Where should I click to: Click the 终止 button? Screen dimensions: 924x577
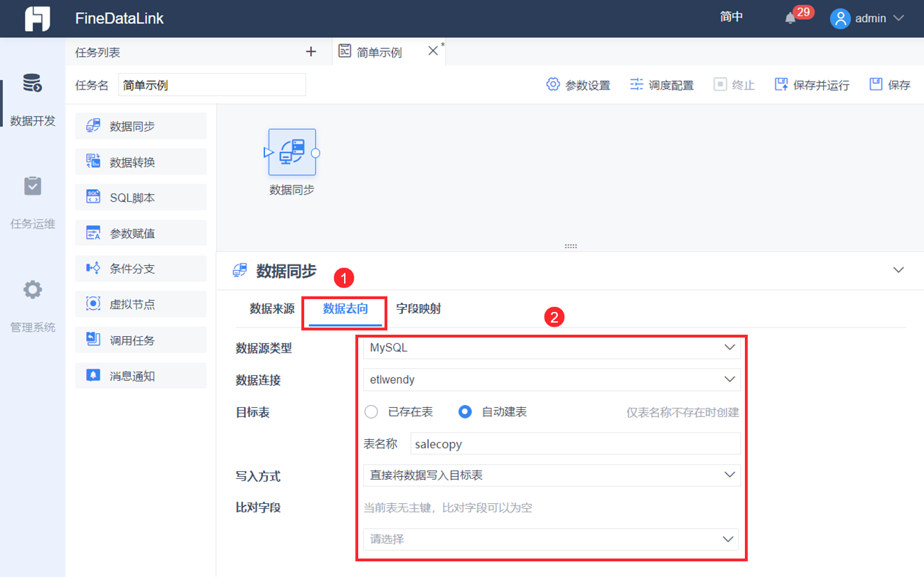coord(734,85)
